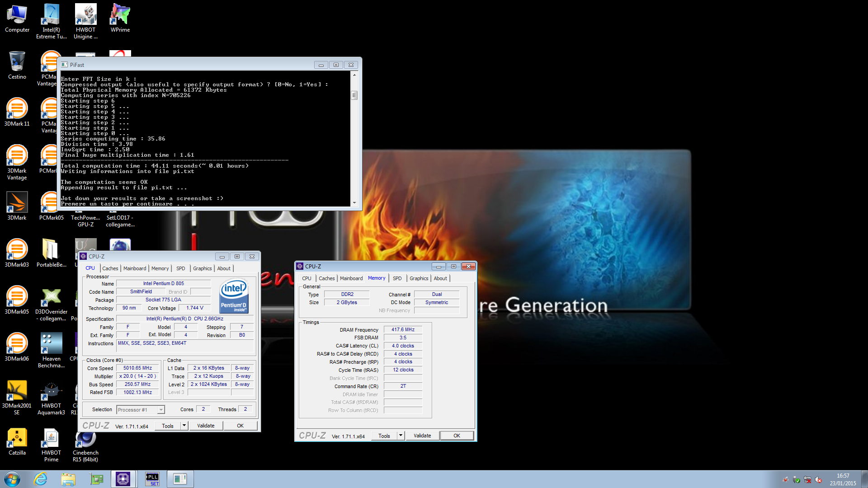868x488 pixels.
Task: Switch to CPU-Z taskbar button
Action: point(123,479)
